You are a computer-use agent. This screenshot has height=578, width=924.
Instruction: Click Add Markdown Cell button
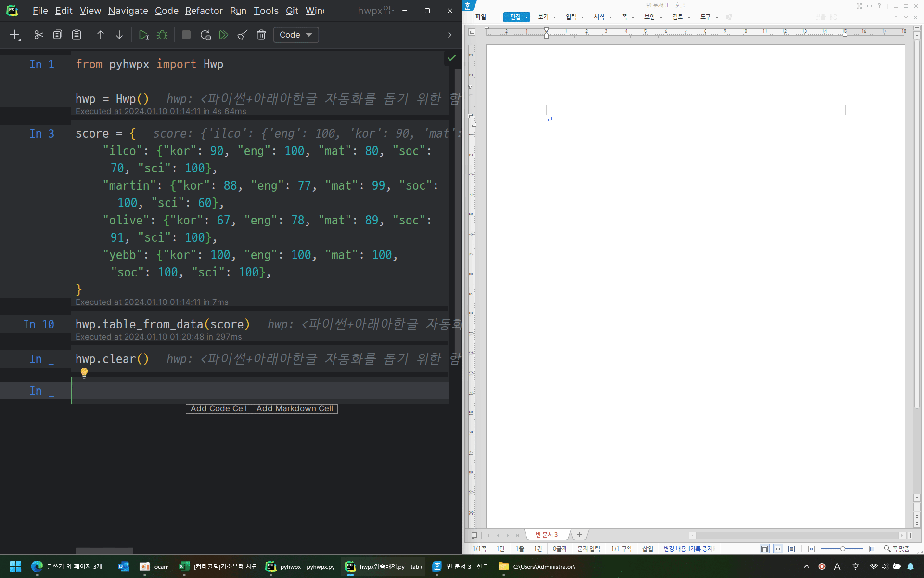point(295,408)
